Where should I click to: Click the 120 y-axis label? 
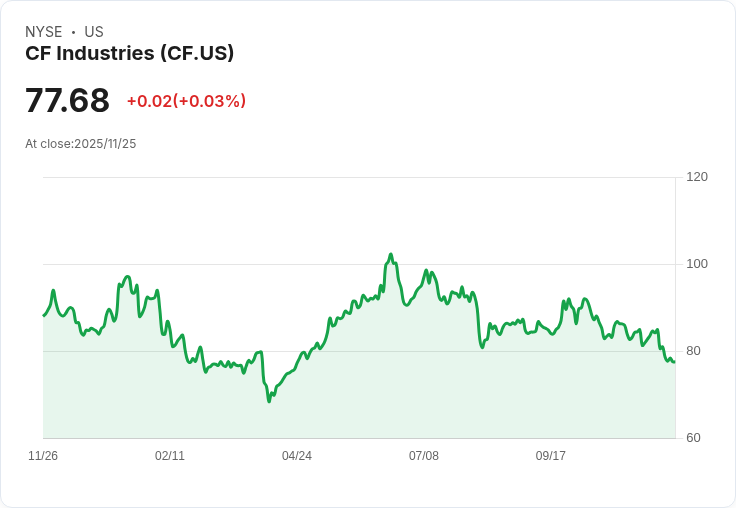(x=697, y=177)
